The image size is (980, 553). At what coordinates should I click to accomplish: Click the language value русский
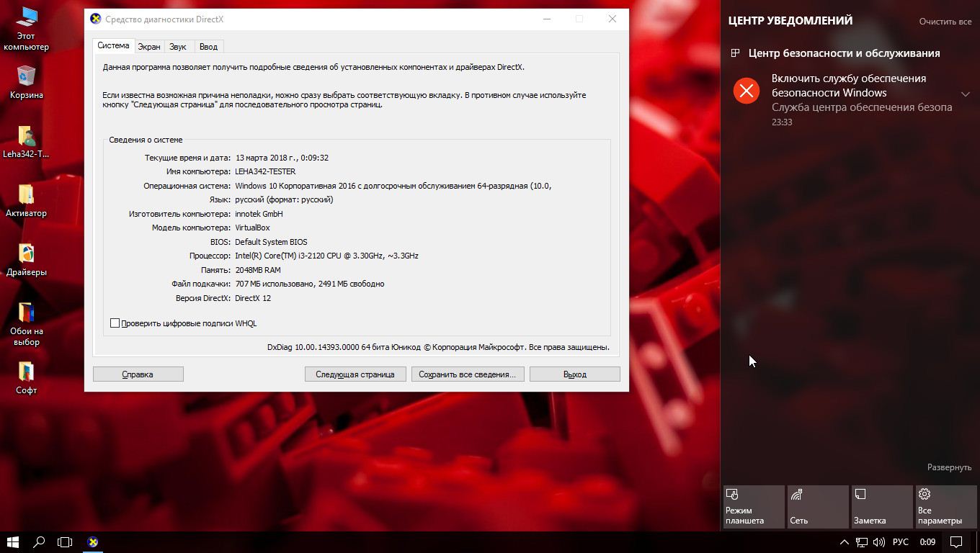(x=284, y=199)
